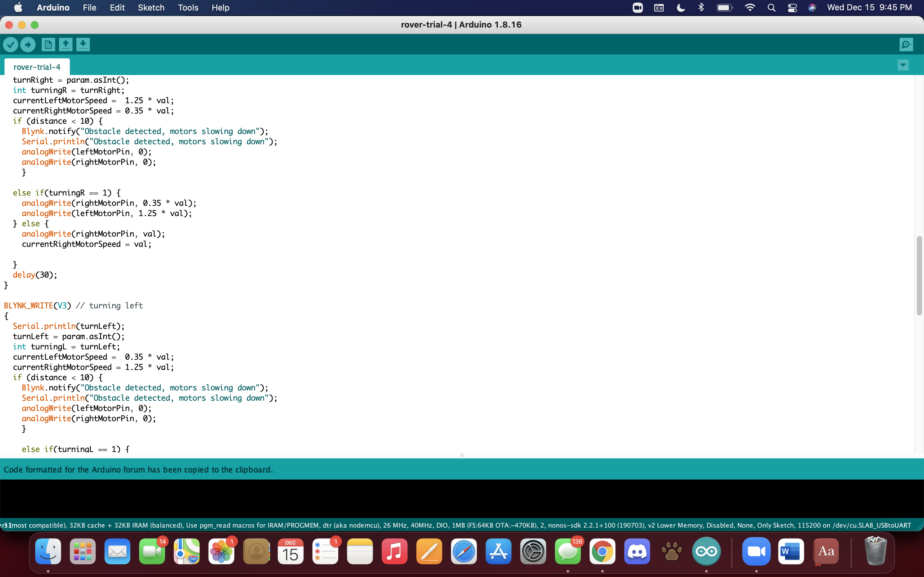Click the Verify sketch checkmark button
The height and width of the screenshot is (577, 924).
pyautogui.click(x=11, y=45)
